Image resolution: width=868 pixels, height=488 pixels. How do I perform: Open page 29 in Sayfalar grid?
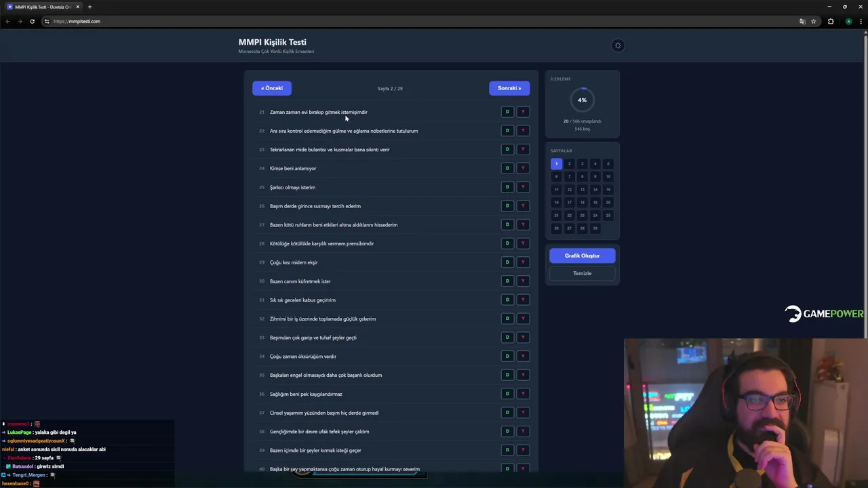tap(595, 228)
